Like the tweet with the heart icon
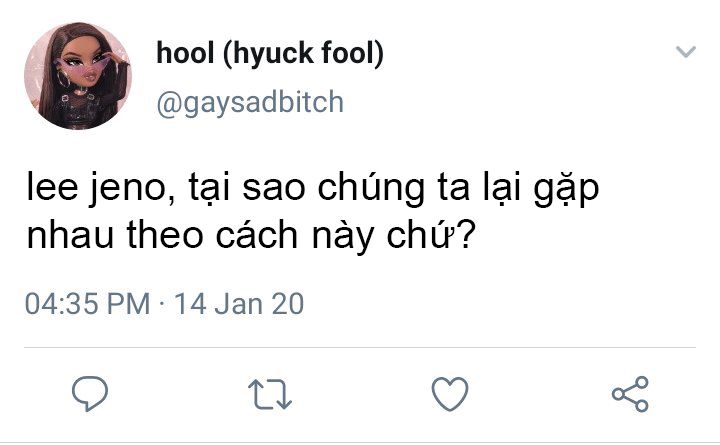This screenshot has width=720, height=445. (x=450, y=394)
